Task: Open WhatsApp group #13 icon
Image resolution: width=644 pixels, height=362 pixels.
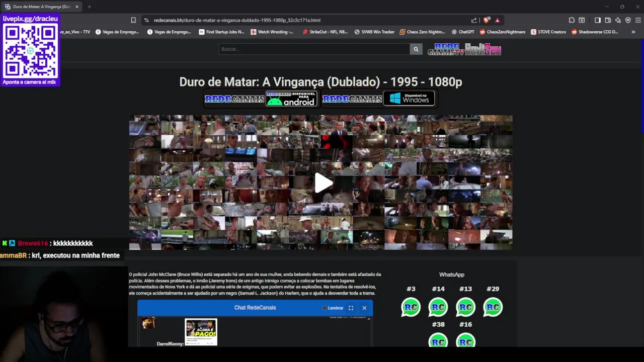Action: tap(465, 307)
